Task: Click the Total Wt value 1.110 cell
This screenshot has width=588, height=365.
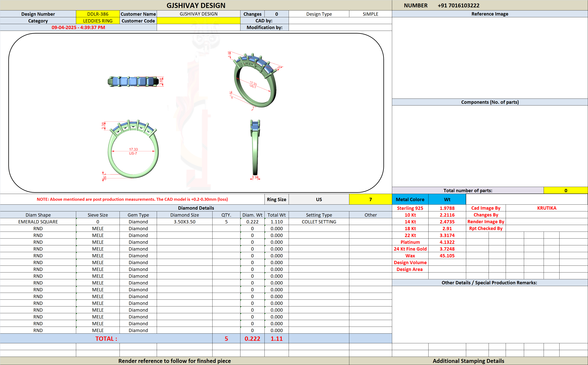Action: 276,222
